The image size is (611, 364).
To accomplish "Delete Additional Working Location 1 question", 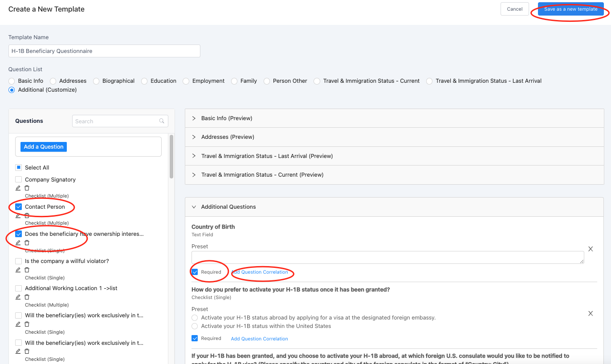I will (x=27, y=297).
